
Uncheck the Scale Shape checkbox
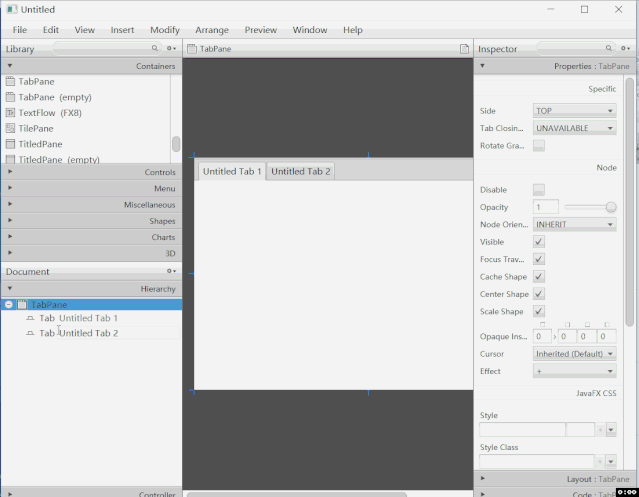[x=539, y=311]
